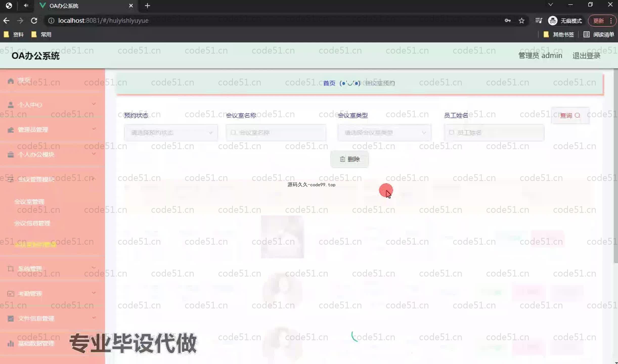This screenshot has width=618, height=364.
Task: Expand the 管理员管理 menu chevron
Action: click(x=94, y=129)
